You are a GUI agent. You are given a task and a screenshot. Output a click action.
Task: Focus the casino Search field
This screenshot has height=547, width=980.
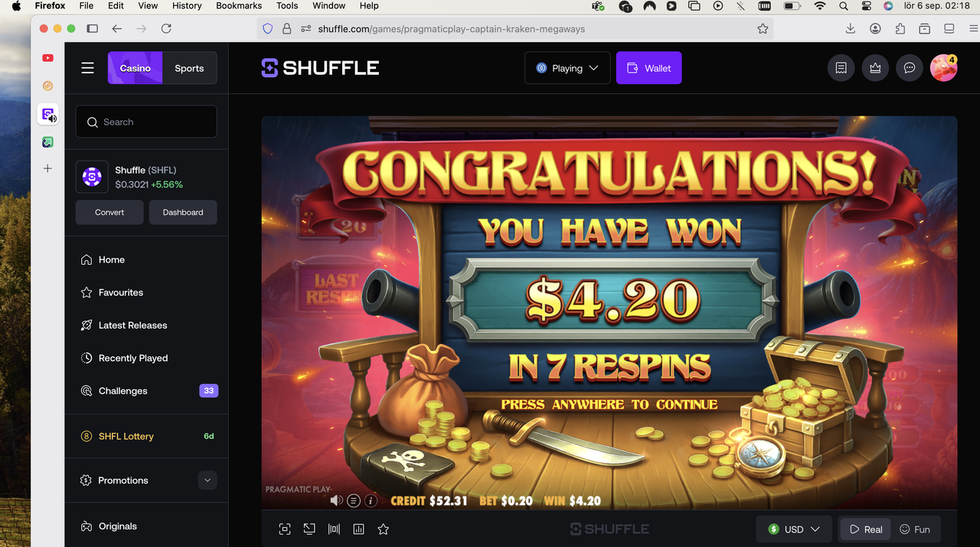[x=146, y=122]
